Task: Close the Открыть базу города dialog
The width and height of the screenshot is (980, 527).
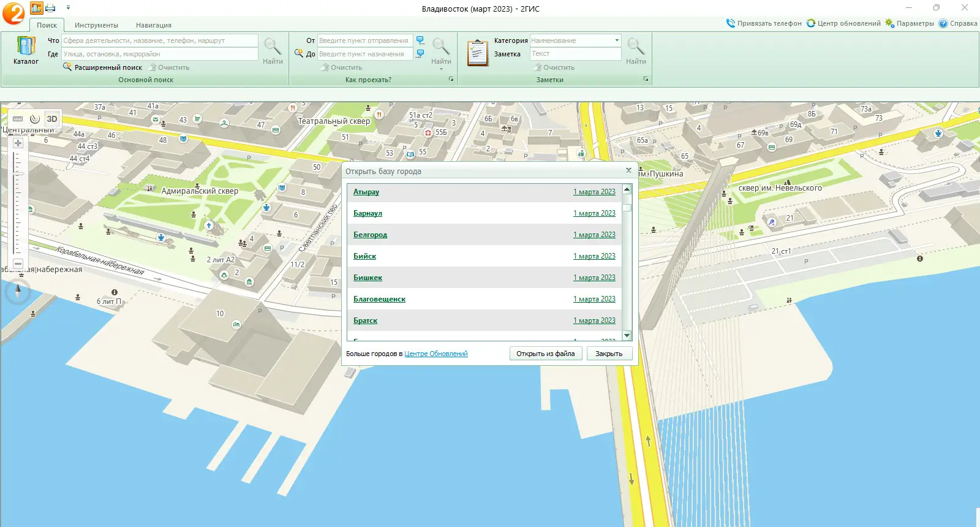Action: (x=628, y=170)
